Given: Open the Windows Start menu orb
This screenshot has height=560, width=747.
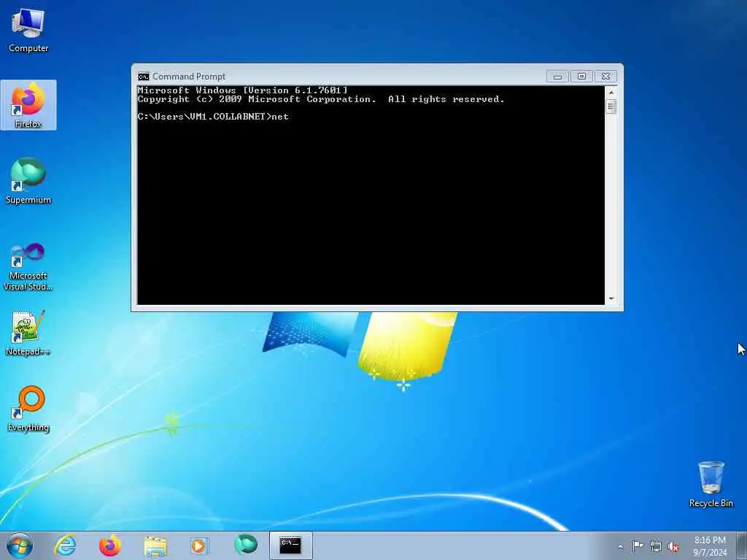Looking at the screenshot, I should tap(20, 545).
